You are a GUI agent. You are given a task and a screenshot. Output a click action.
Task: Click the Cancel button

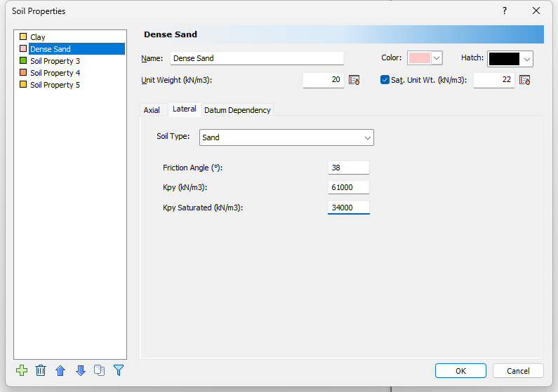coord(518,371)
